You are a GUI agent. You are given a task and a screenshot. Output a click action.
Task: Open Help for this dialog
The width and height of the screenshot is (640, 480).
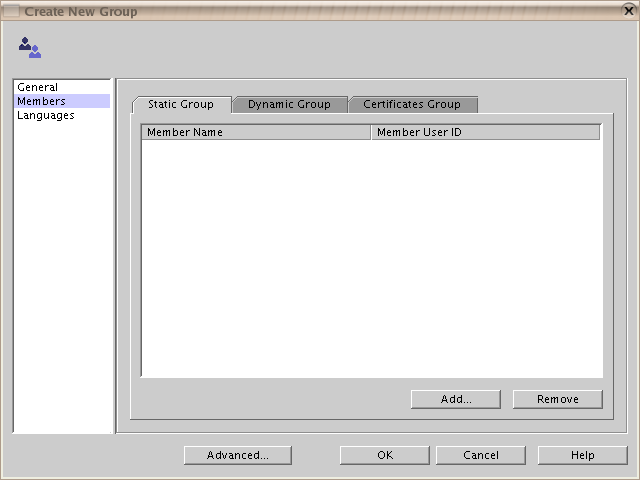582,455
